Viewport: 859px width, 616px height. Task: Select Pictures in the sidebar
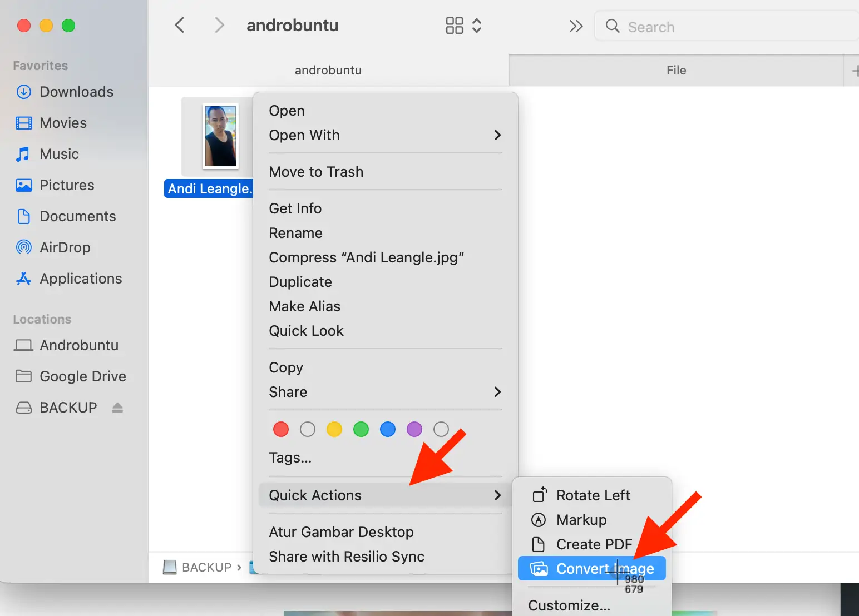pyautogui.click(x=67, y=185)
